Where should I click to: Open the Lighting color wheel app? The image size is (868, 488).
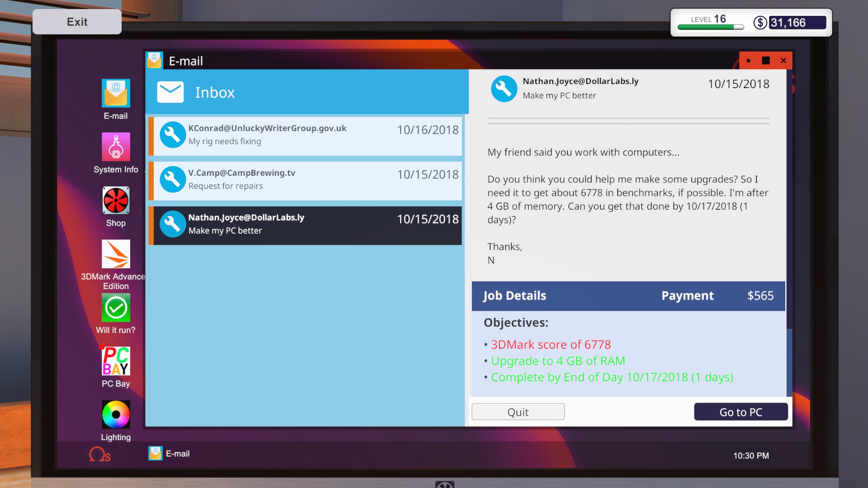tap(116, 414)
